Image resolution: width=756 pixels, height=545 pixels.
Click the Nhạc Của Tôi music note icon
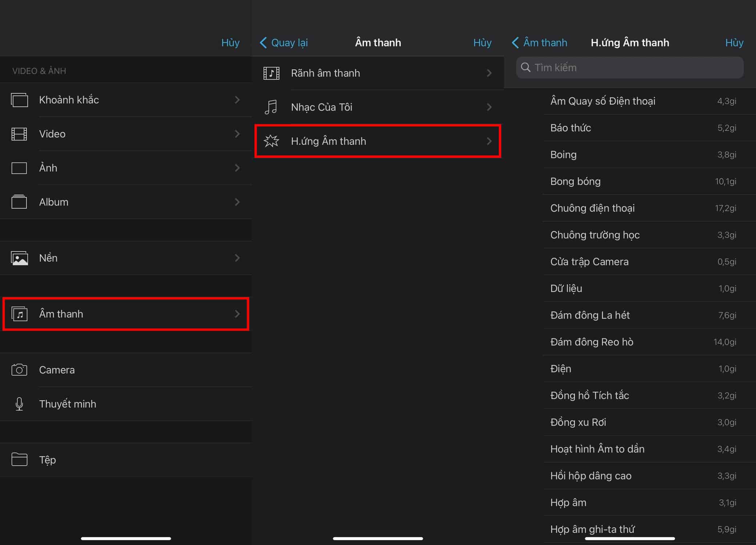coord(271,107)
